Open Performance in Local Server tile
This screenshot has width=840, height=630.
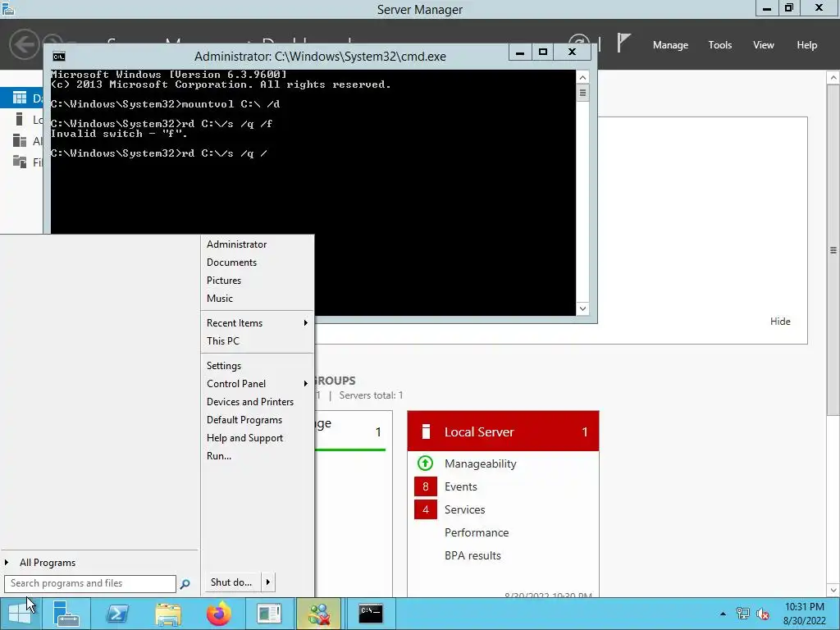click(x=477, y=532)
